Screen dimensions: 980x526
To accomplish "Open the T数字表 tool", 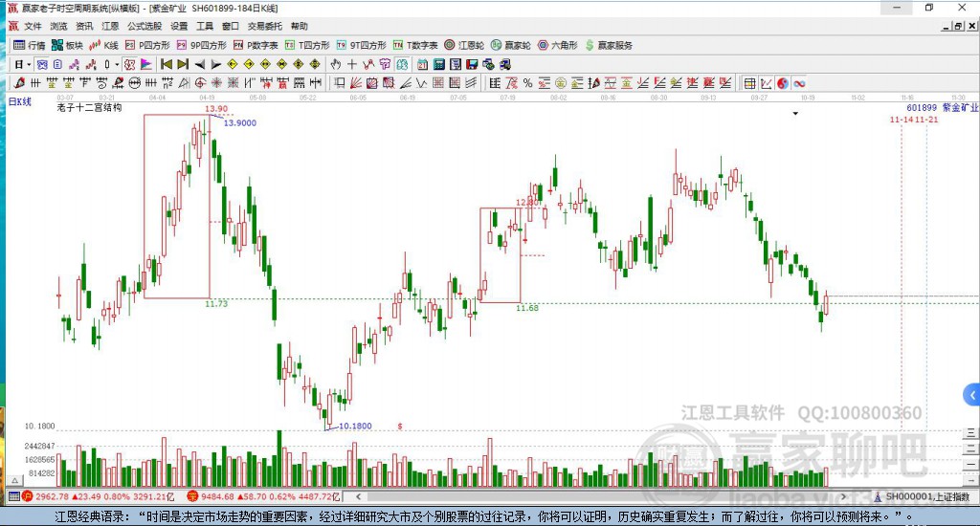I will tap(415, 45).
